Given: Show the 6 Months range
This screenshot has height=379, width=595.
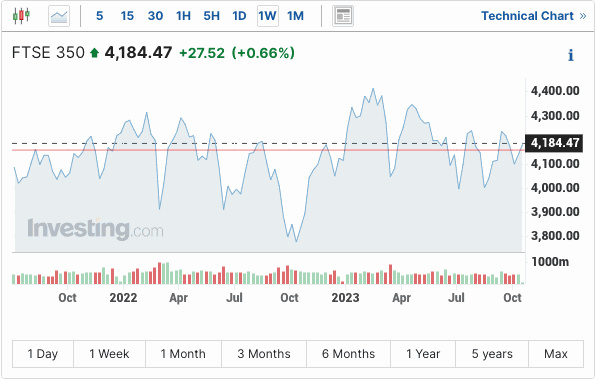Looking at the screenshot, I should (348, 354).
